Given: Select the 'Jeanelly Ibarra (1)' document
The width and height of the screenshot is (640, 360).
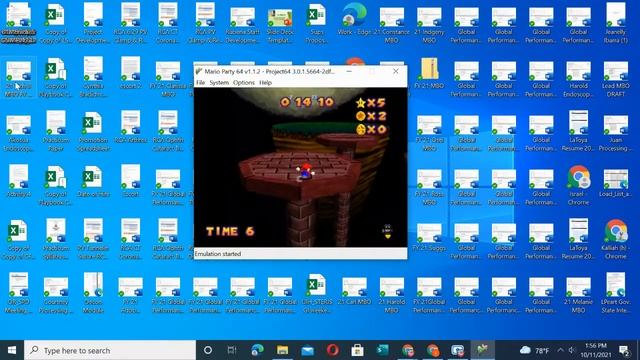Looking at the screenshot, I should [x=616, y=23].
